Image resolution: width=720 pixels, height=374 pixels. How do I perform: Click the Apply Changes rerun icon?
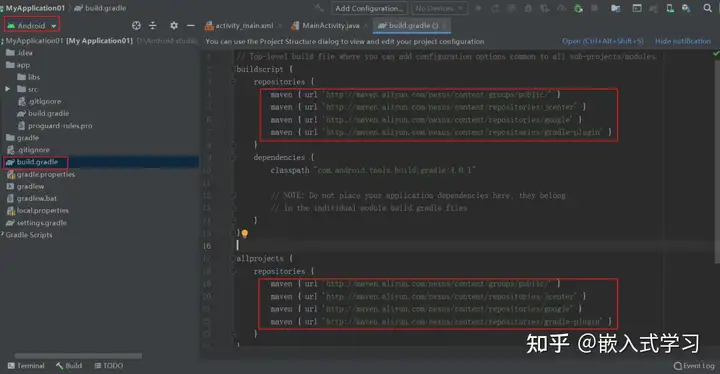click(x=495, y=8)
